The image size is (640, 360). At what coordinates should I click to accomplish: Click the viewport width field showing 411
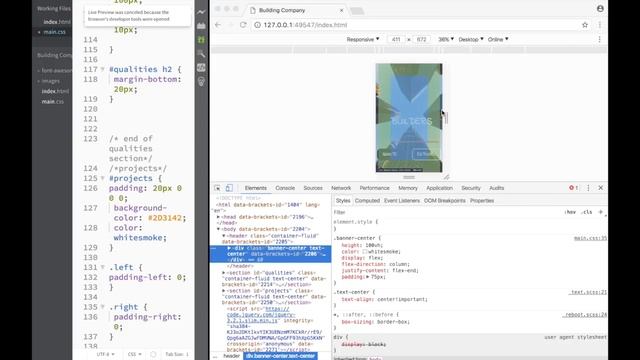(x=396, y=39)
